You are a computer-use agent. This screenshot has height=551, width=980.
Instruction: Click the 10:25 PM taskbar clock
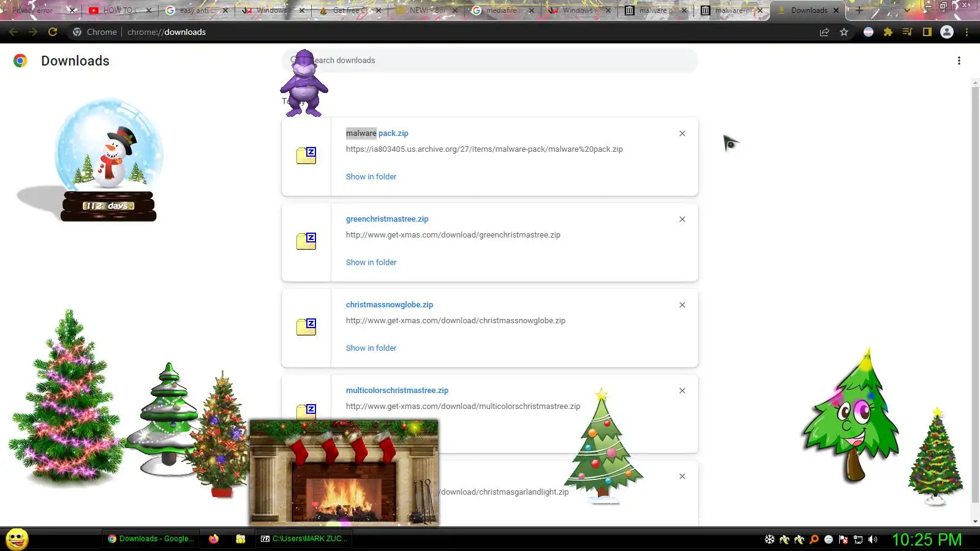pyautogui.click(x=926, y=539)
